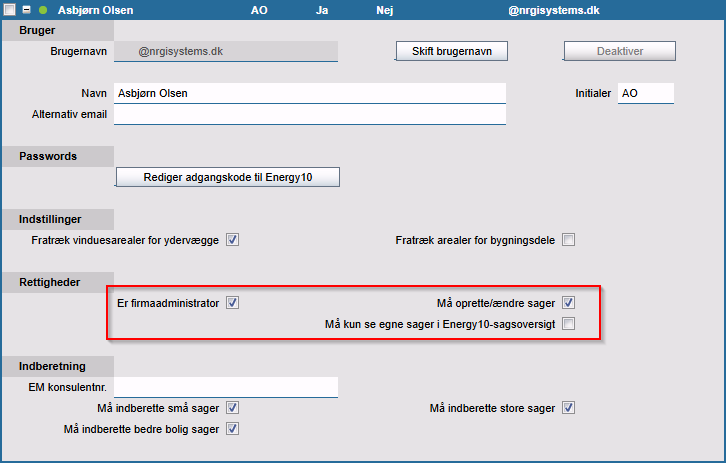Click the Brugernavn field

pyautogui.click(x=226, y=50)
